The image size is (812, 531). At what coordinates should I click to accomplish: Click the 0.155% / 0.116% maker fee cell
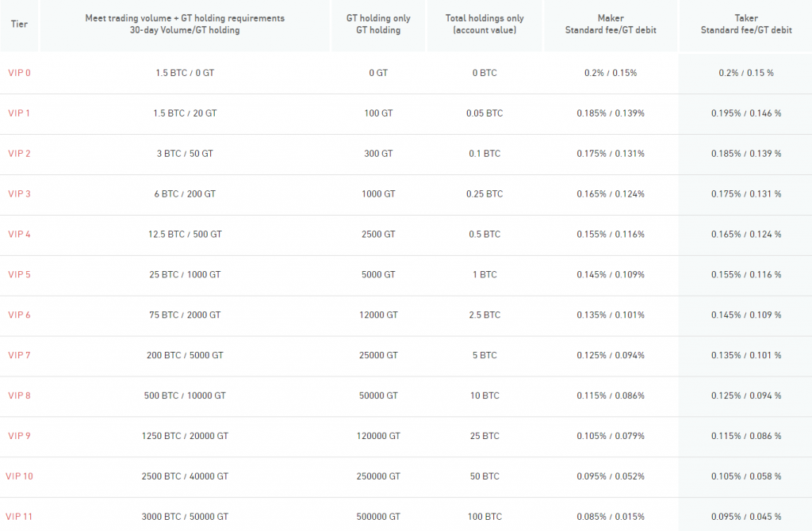pyautogui.click(x=610, y=235)
